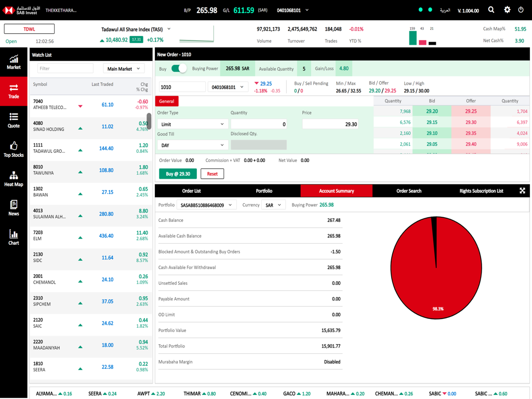Open the Order Search tab
This screenshot has height=399, width=532.
(x=409, y=191)
